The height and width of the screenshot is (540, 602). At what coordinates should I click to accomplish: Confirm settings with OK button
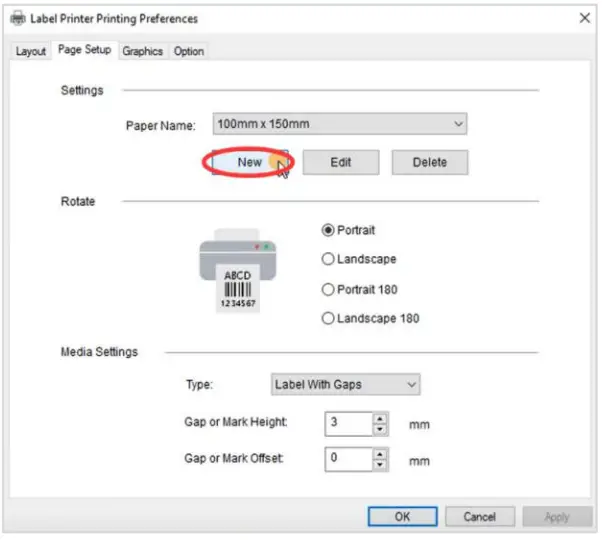(402, 517)
